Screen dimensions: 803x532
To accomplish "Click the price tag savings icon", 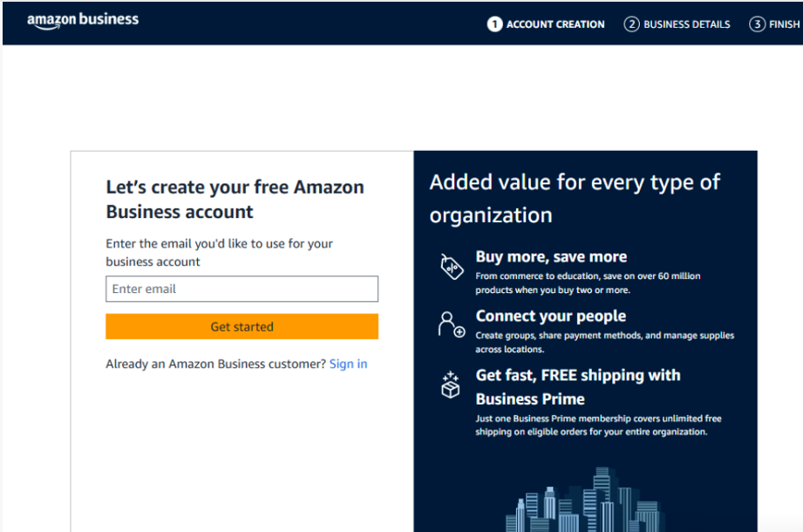I will click(451, 266).
